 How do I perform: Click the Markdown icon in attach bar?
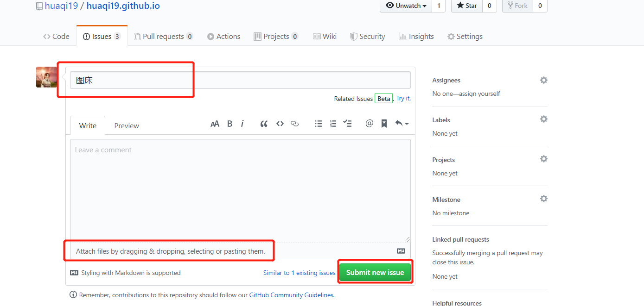pos(401,251)
